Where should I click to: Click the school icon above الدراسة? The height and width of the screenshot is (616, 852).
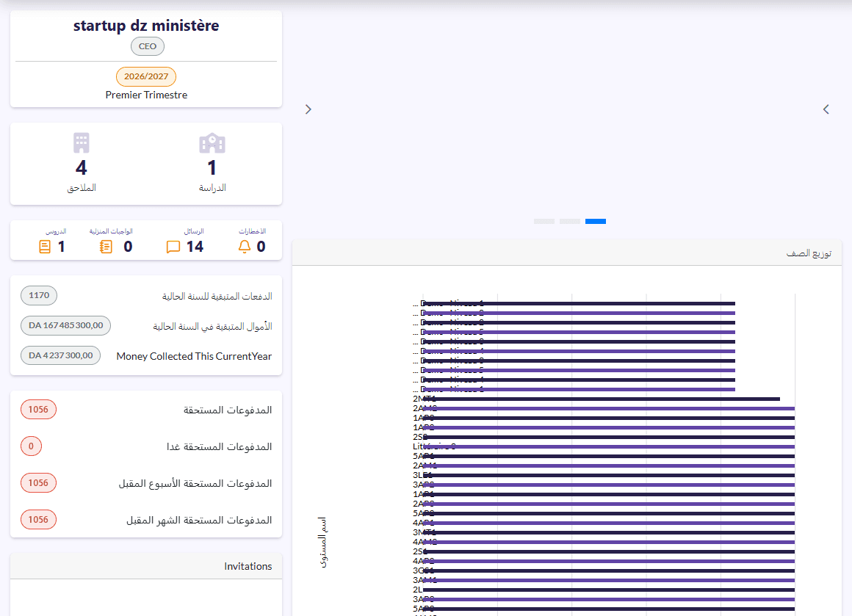tap(212, 143)
